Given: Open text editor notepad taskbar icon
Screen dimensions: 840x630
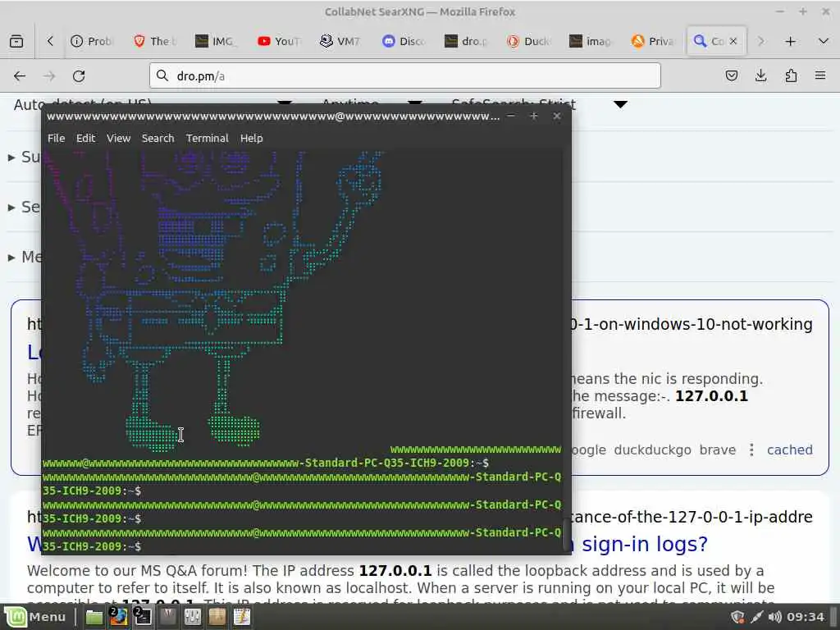Looking at the screenshot, I should (242, 617).
